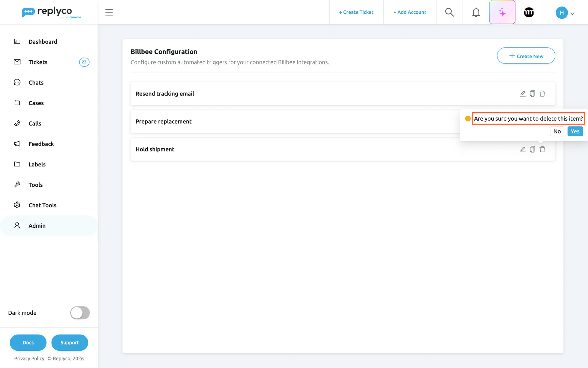Image resolution: width=588 pixels, height=368 pixels.
Task: Open Docs button
Action: point(28,342)
